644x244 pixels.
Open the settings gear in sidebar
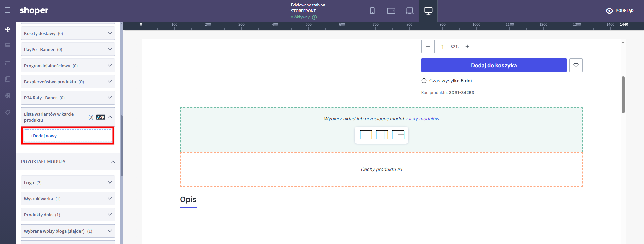click(x=8, y=112)
